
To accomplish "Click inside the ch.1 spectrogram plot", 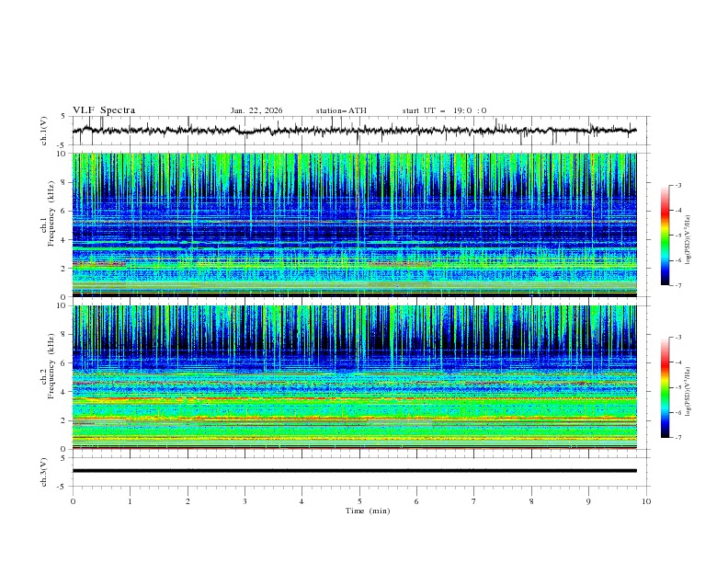I will 355,224.
